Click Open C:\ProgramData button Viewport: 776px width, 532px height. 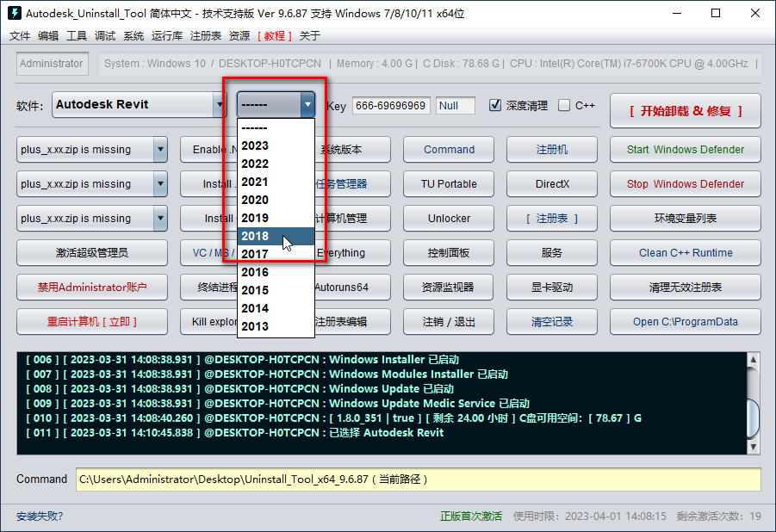pyautogui.click(x=686, y=321)
